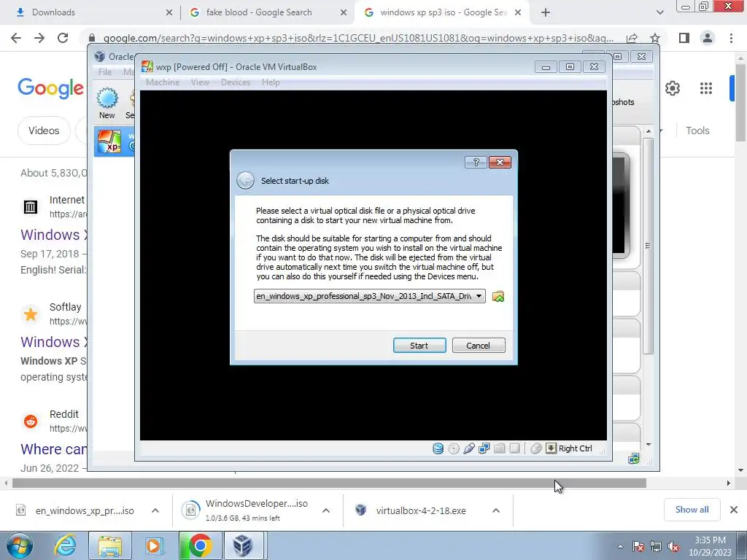This screenshot has width=747, height=560.
Task: Click the network adapters indicator icon
Action: pyautogui.click(x=484, y=448)
